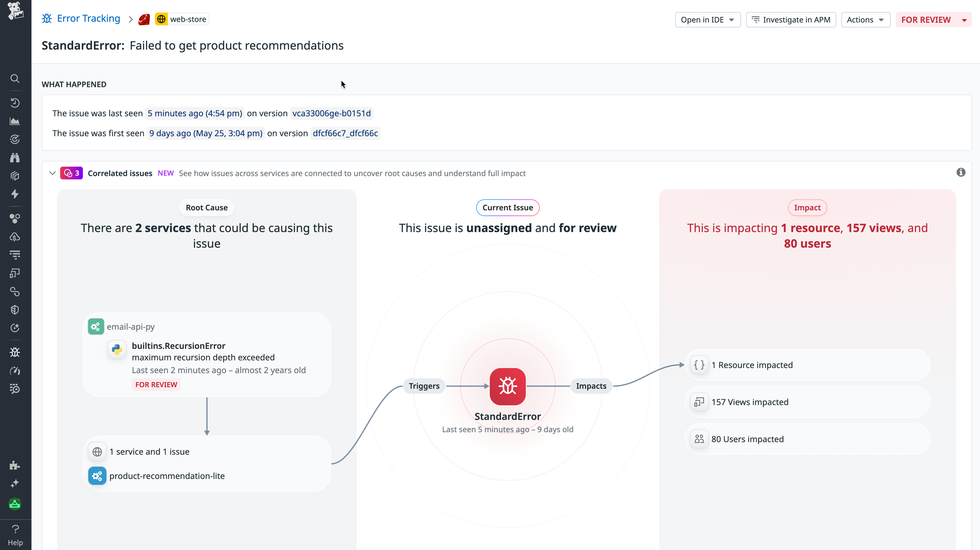Open the Security shield icon
Viewport: 980px width, 550px height.
point(15,310)
